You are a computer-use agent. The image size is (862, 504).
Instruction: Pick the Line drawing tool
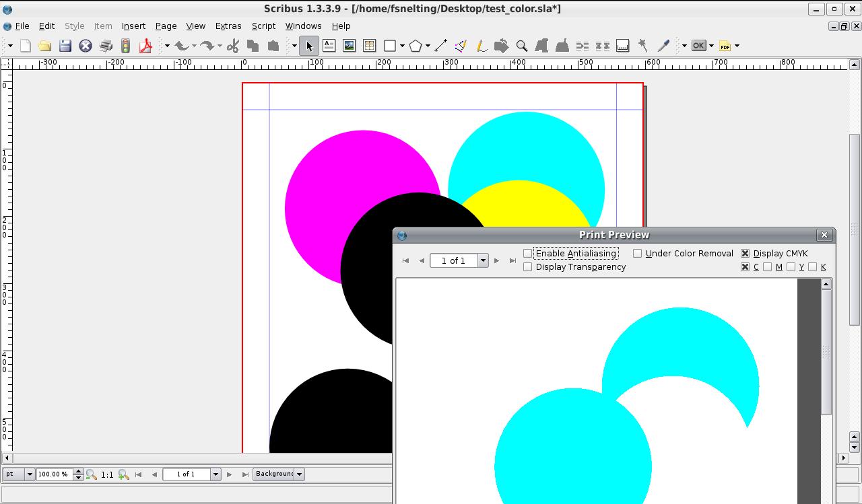441,46
